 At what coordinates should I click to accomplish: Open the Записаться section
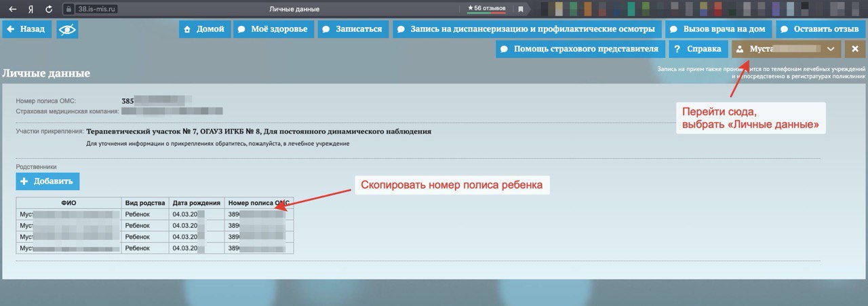[353, 30]
